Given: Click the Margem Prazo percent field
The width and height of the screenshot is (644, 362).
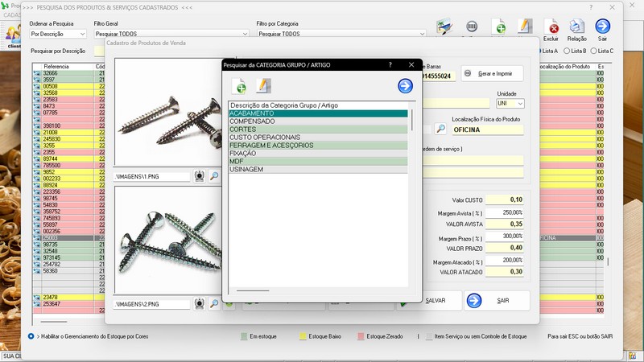Looking at the screenshot, I should pyautogui.click(x=505, y=237).
